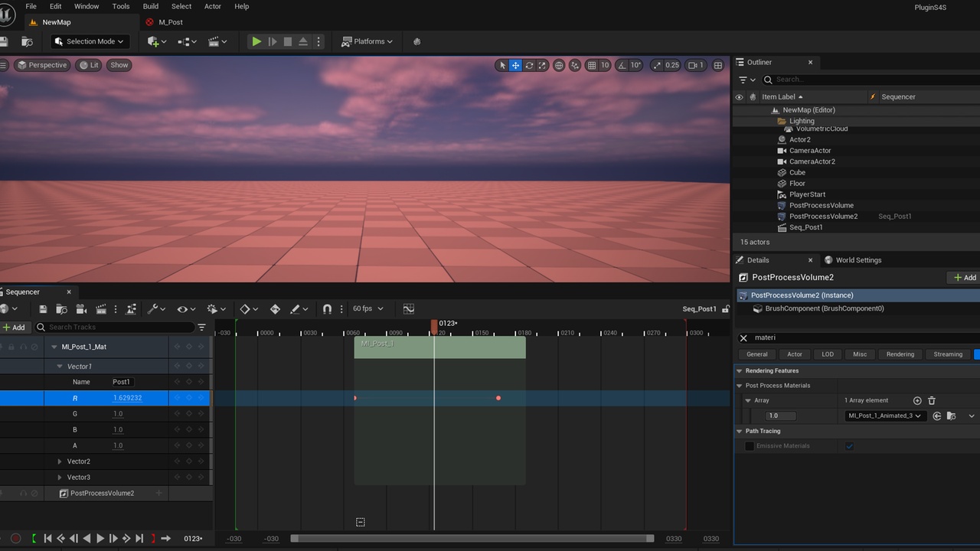This screenshot has width=980, height=551.
Task: Jump to start of sequence playback range
Action: (x=47, y=539)
